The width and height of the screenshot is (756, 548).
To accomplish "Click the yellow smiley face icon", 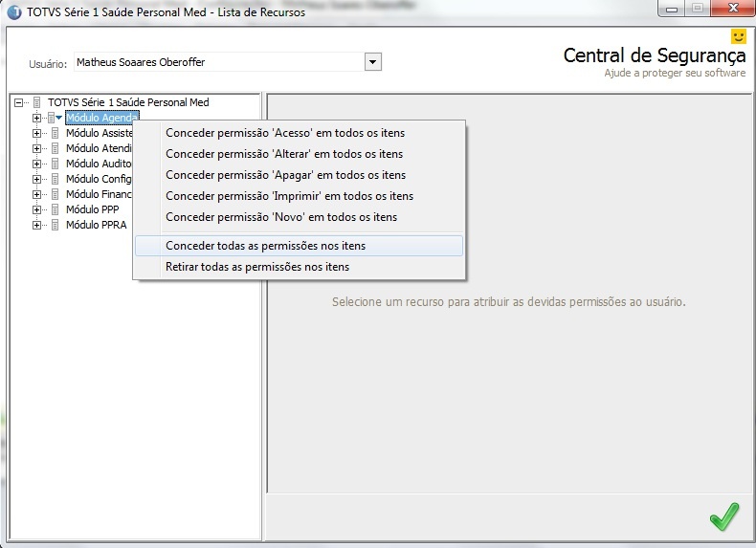I will tap(738, 36).
